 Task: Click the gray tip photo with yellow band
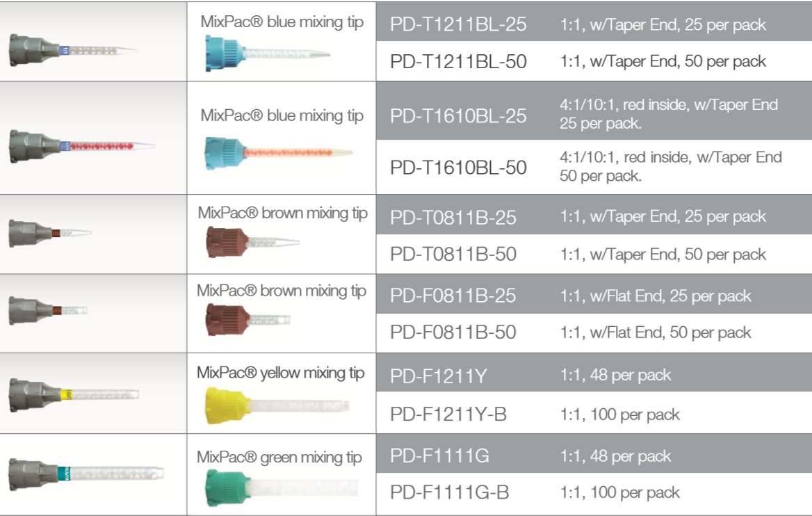[x=74, y=395]
